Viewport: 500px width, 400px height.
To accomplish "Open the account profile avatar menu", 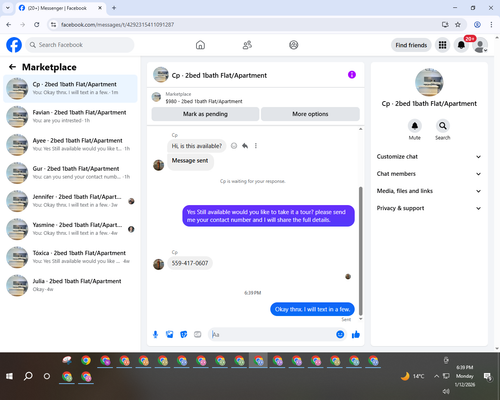I will [480, 45].
